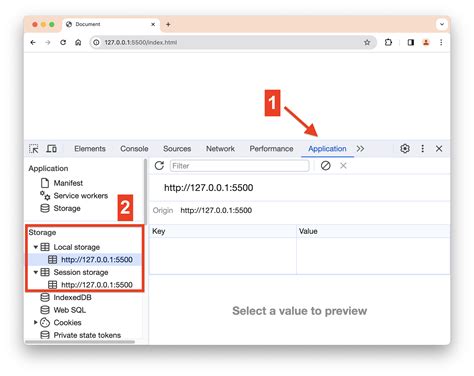
Task: Switch to the Sources tab
Action: (177, 149)
